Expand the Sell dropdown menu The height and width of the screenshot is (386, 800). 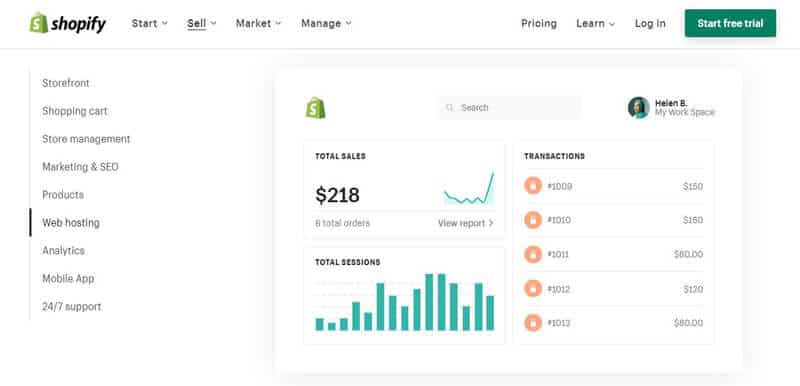coord(202,23)
